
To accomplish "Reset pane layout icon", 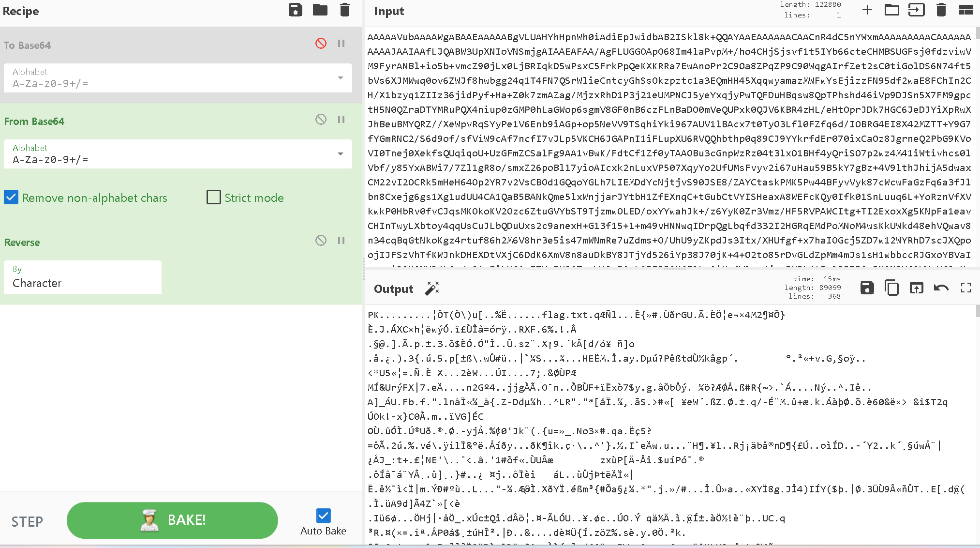I will pyautogui.click(x=965, y=10).
